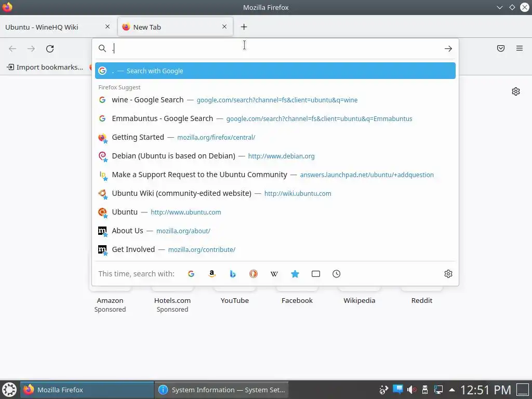Close the New Tab tab

coord(224,26)
